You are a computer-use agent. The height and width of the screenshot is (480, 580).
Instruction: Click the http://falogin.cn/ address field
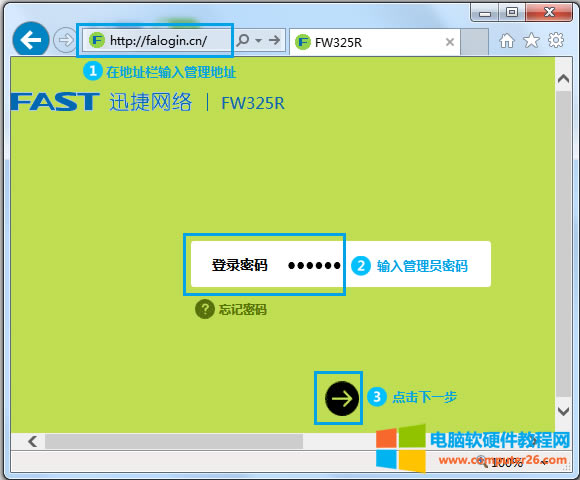[x=156, y=40]
